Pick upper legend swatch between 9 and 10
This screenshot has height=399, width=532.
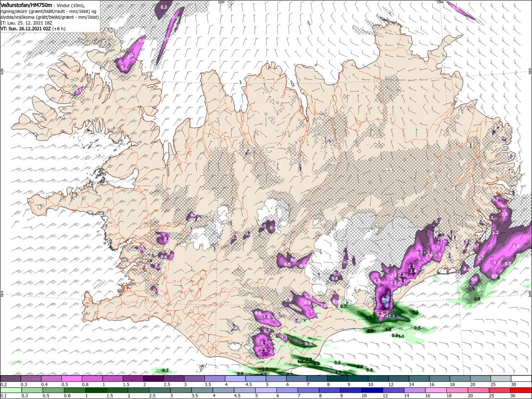click(x=358, y=378)
